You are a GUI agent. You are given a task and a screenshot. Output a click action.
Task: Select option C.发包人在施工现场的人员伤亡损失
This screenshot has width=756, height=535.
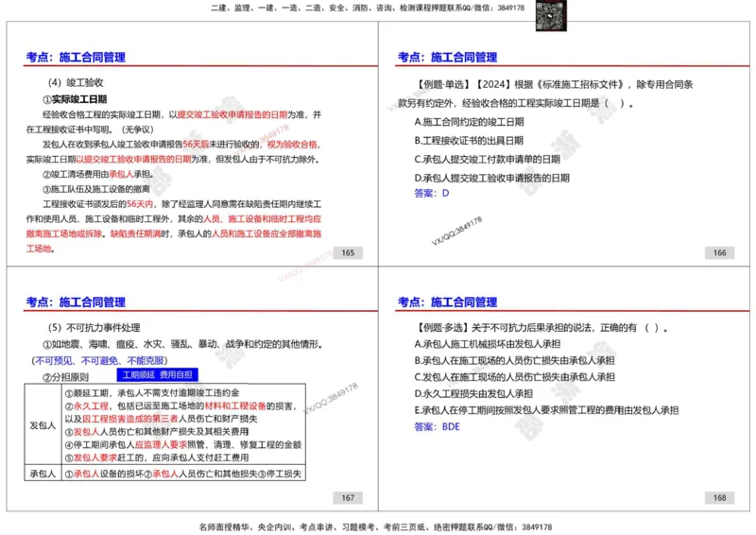tap(514, 377)
